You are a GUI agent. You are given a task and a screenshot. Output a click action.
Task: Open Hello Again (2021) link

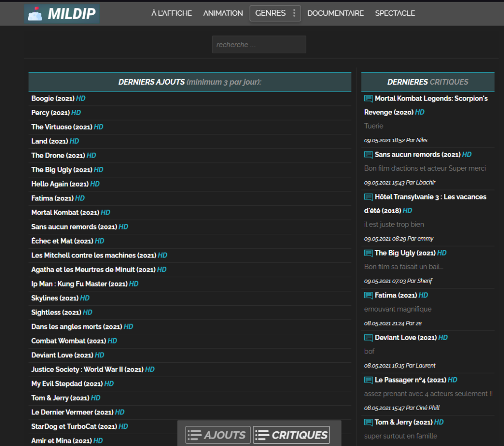[x=65, y=184]
